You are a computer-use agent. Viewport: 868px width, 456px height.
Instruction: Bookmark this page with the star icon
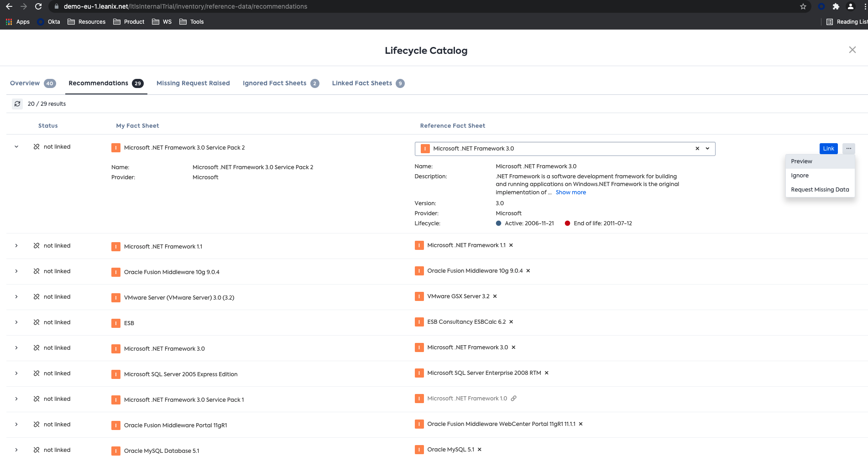(x=803, y=6)
